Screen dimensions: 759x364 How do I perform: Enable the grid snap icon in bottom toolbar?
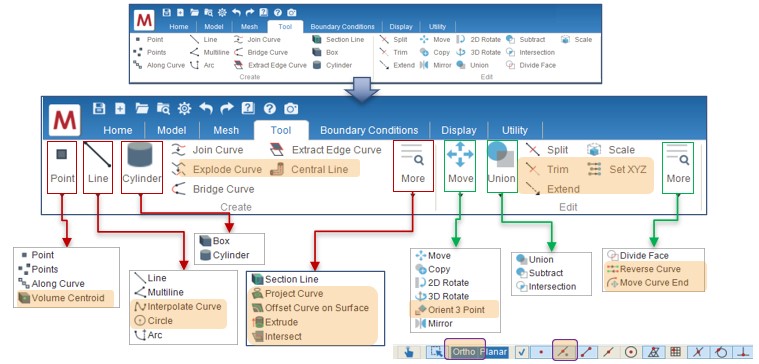[676, 352]
